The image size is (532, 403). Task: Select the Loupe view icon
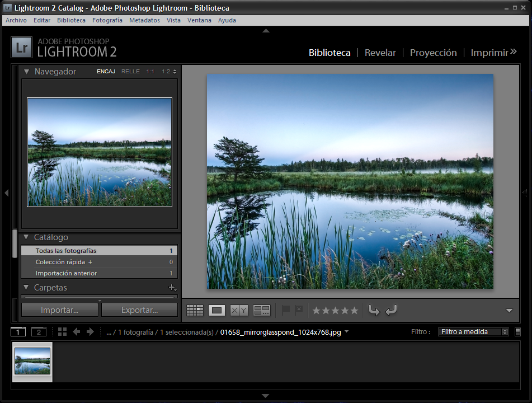(217, 310)
